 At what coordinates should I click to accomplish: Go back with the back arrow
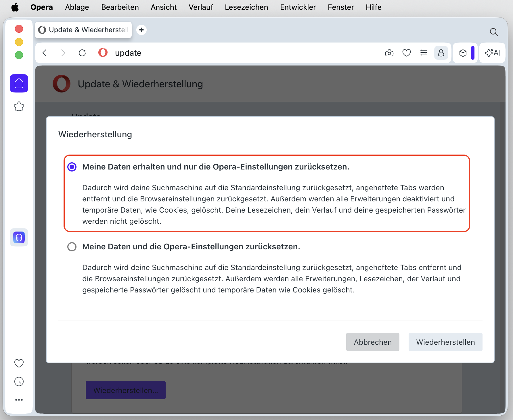[x=45, y=53]
